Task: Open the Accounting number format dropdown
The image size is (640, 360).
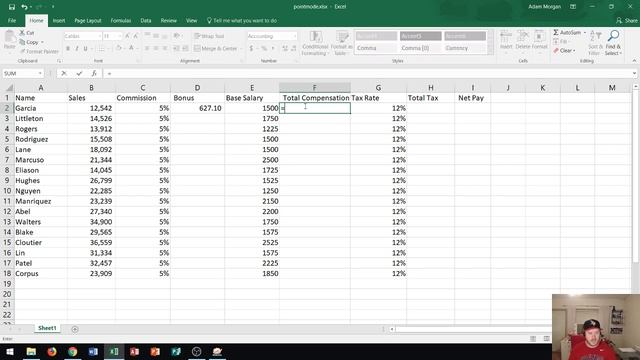Action: (295, 36)
